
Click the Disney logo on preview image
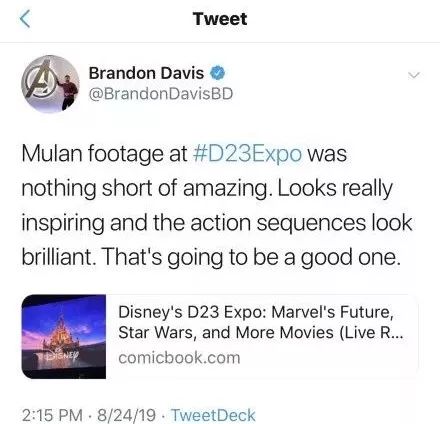[62, 356]
